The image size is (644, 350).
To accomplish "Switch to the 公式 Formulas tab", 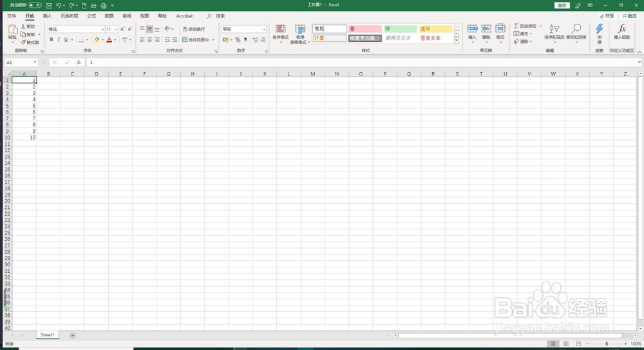I will tap(91, 16).
